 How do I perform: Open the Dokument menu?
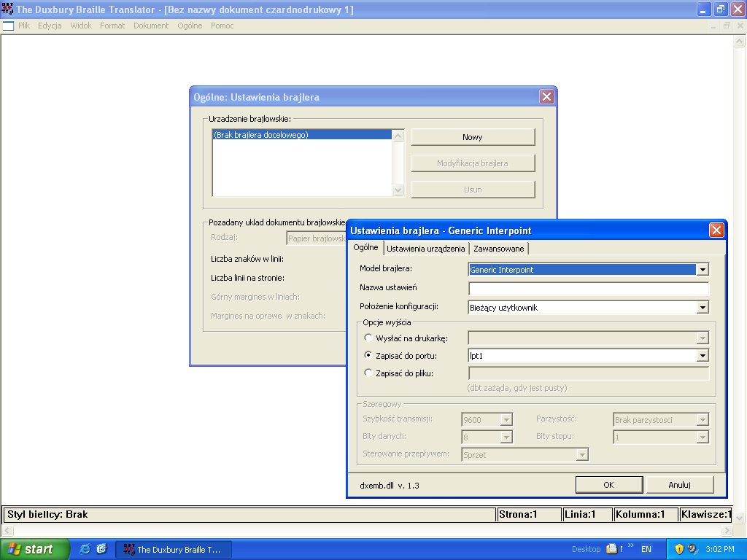[151, 26]
